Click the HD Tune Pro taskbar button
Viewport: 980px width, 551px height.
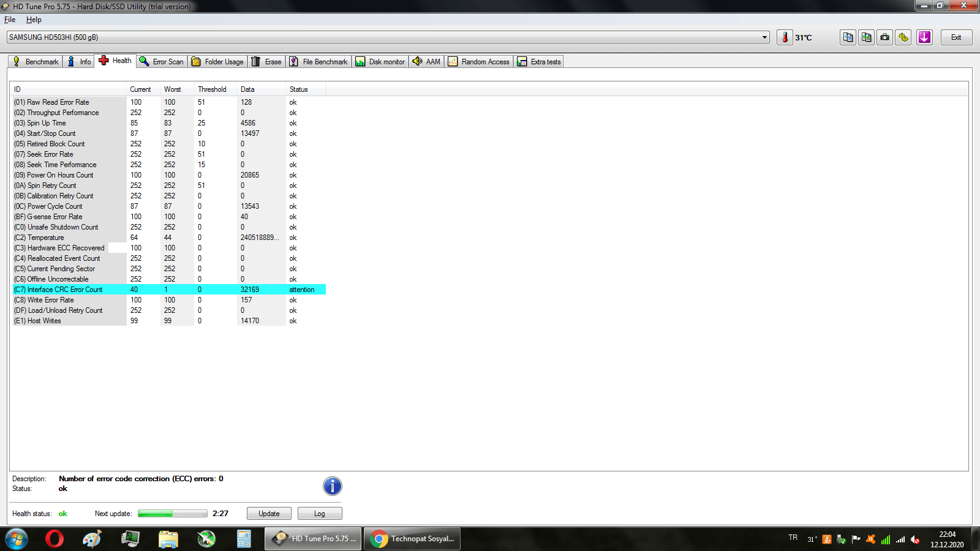point(313,539)
